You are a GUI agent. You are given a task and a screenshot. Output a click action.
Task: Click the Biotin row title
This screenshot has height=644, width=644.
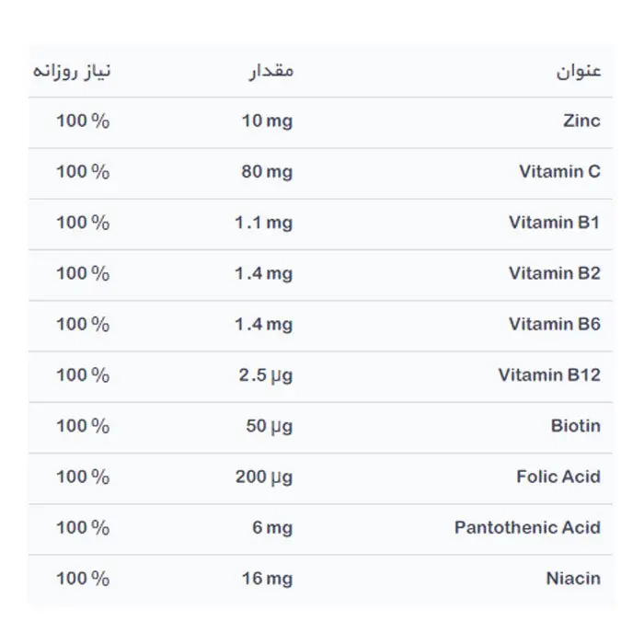pyautogui.click(x=576, y=426)
